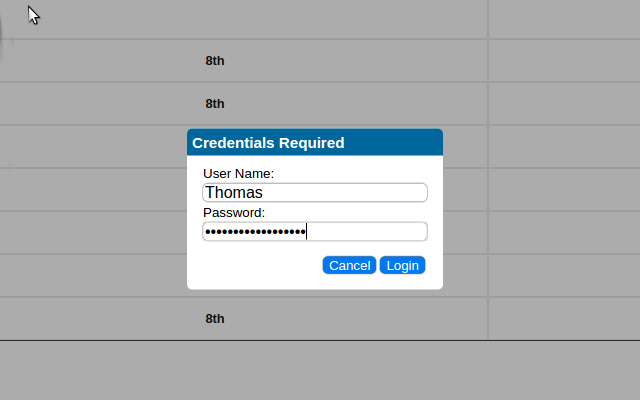Focus the Password input field
Viewport: 640px width, 400px height.
tap(314, 232)
